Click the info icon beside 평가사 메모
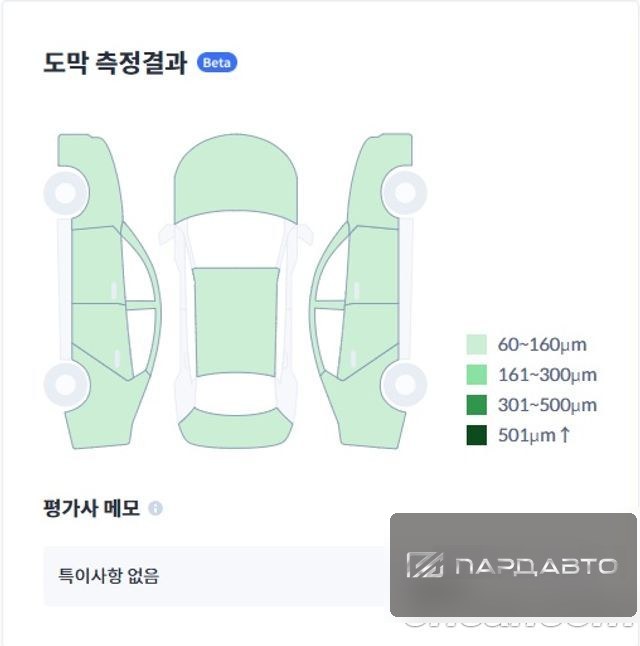 pos(155,508)
